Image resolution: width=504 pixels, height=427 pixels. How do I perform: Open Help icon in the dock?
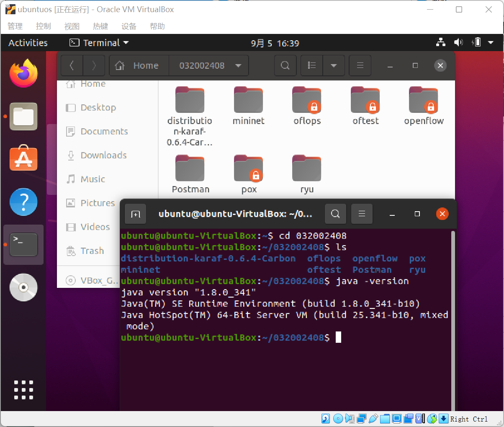point(23,202)
